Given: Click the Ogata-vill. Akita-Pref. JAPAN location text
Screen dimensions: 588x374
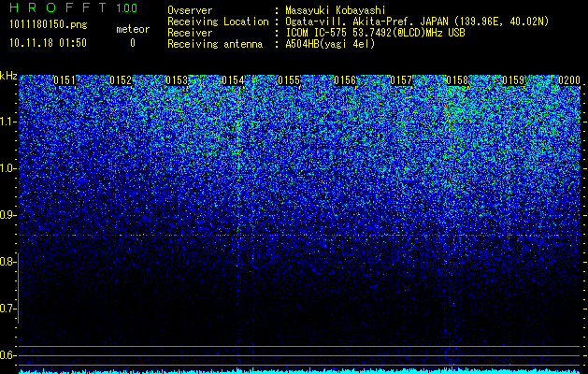Looking at the screenshot, I should tap(417, 22).
